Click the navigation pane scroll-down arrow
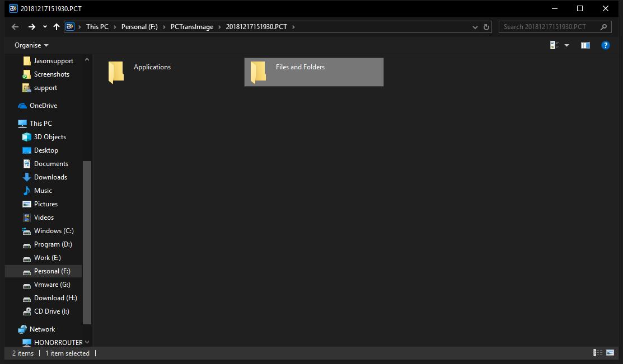Image resolution: width=623 pixels, height=364 pixels. pos(87,342)
